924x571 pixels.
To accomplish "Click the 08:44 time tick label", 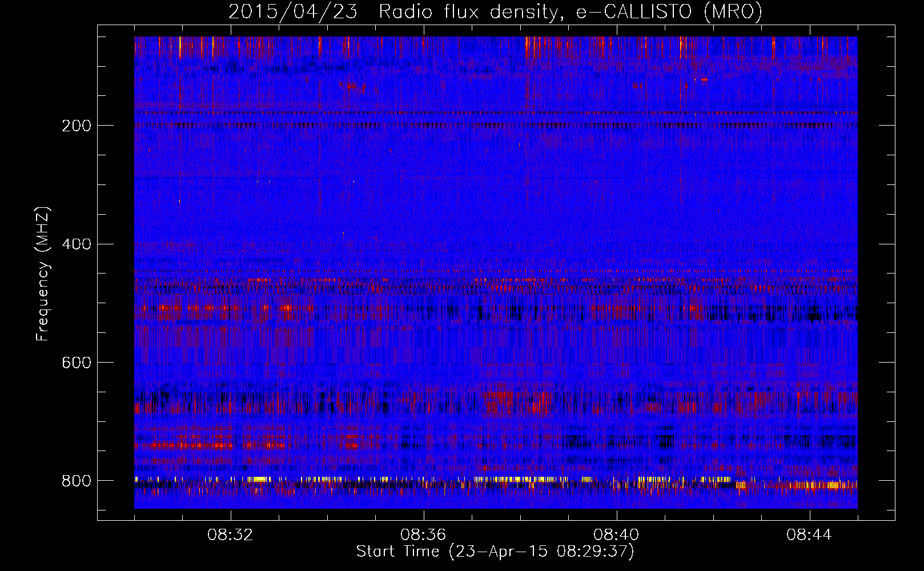I will [x=809, y=535].
